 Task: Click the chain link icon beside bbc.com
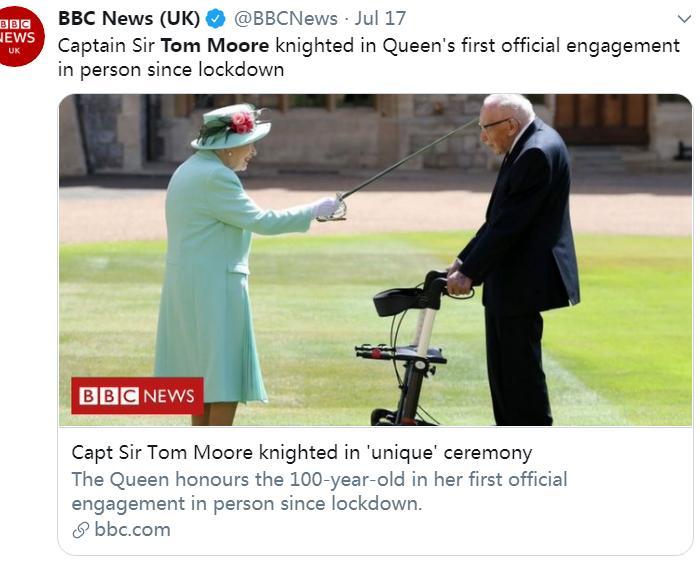[81, 530]
